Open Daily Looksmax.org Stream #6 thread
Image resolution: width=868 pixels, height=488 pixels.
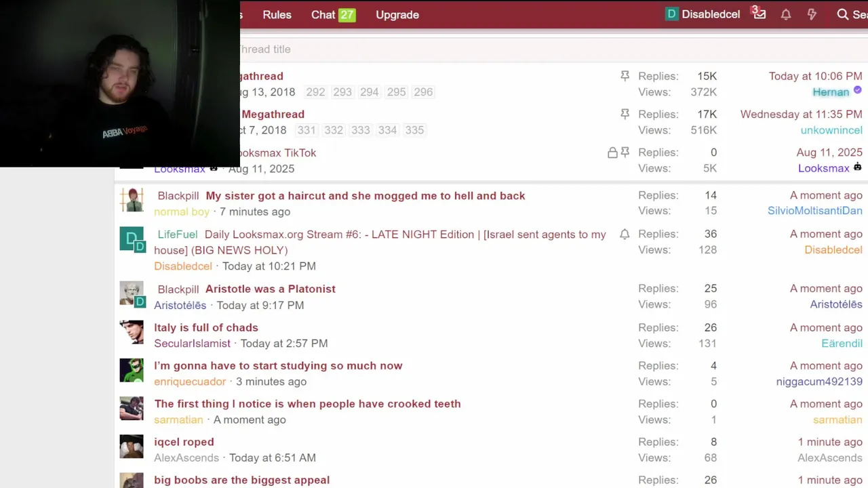point(380,242)
